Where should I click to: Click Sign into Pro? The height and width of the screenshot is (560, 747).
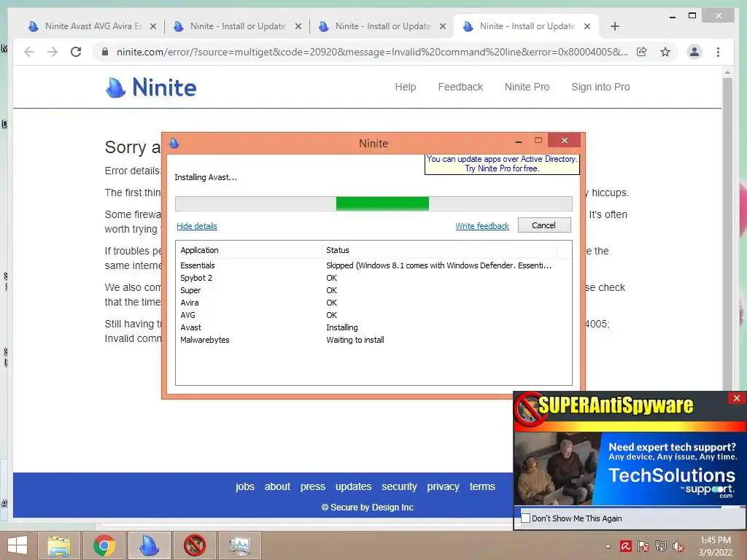(601, 87)
